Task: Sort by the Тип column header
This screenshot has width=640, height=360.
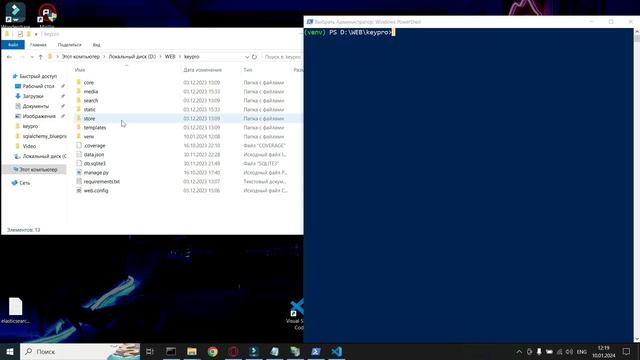Action: pos(248,70)
